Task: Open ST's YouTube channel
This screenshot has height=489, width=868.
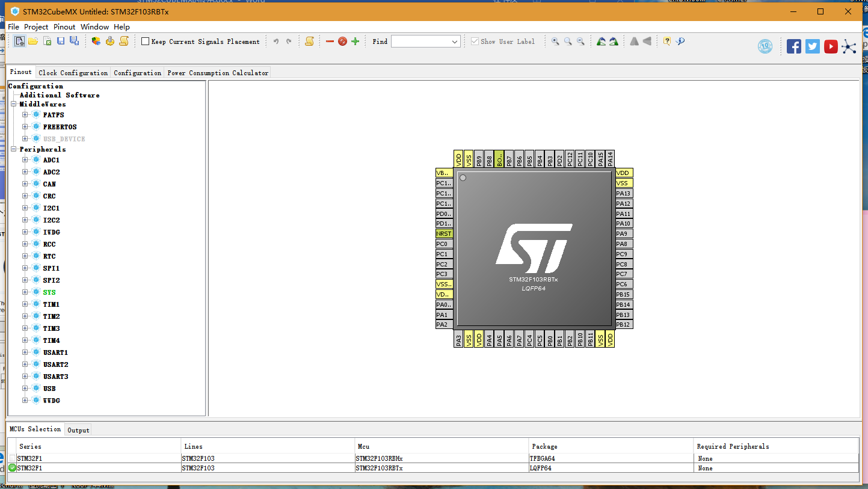Action: point(831,46)
